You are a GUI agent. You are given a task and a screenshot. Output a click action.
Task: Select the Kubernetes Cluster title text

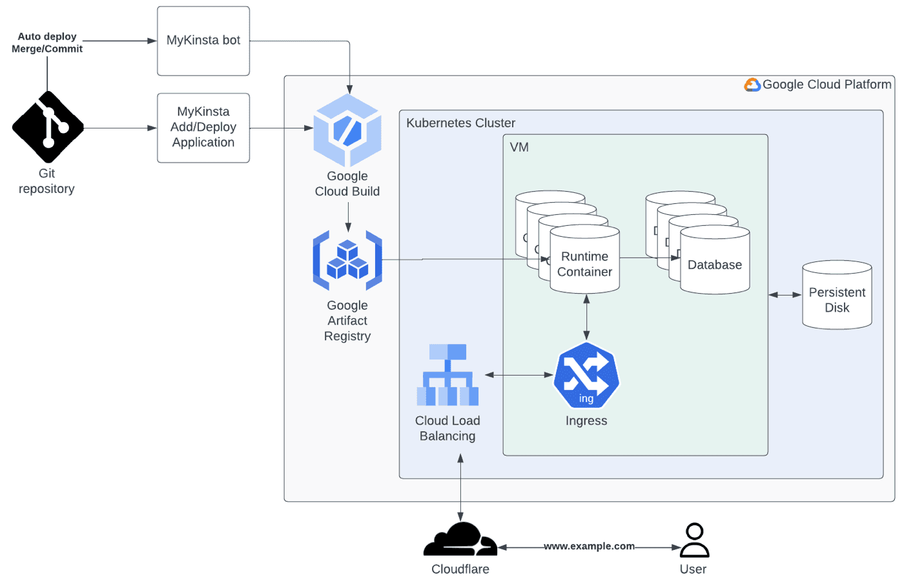click(x=460, y=123)
